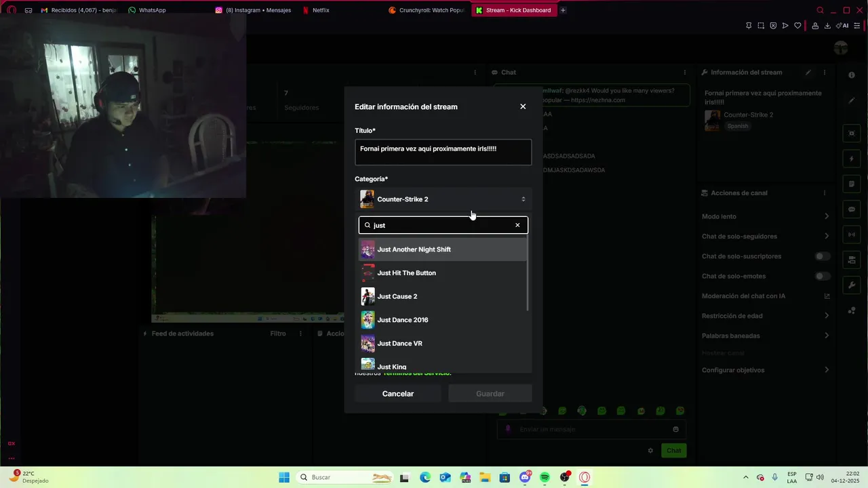Open Información del stream three-dot menu
Screen dimensions: 868x488
[825, 73]
